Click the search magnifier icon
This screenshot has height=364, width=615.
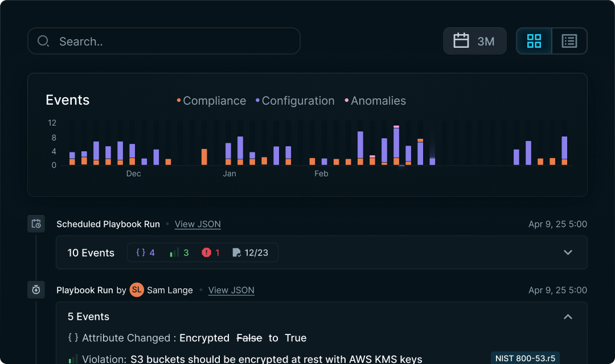point(43,41)
